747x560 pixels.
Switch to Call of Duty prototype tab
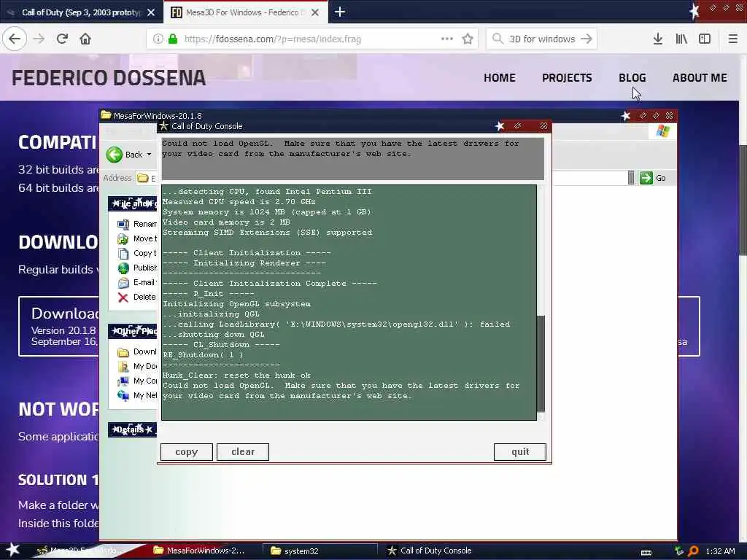coord(81,12)
